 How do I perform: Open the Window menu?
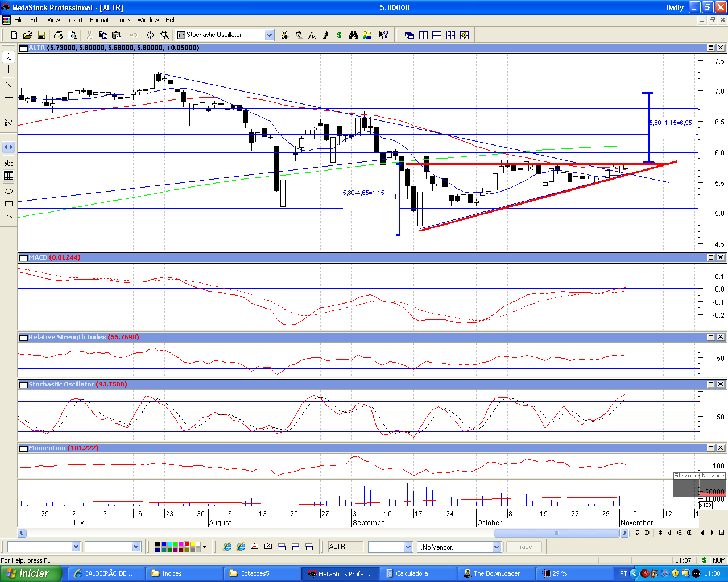tap(148, 20)
